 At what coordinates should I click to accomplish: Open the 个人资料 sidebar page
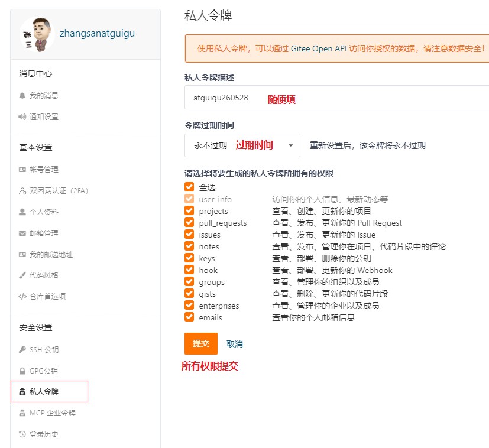(x=44, y=212)
